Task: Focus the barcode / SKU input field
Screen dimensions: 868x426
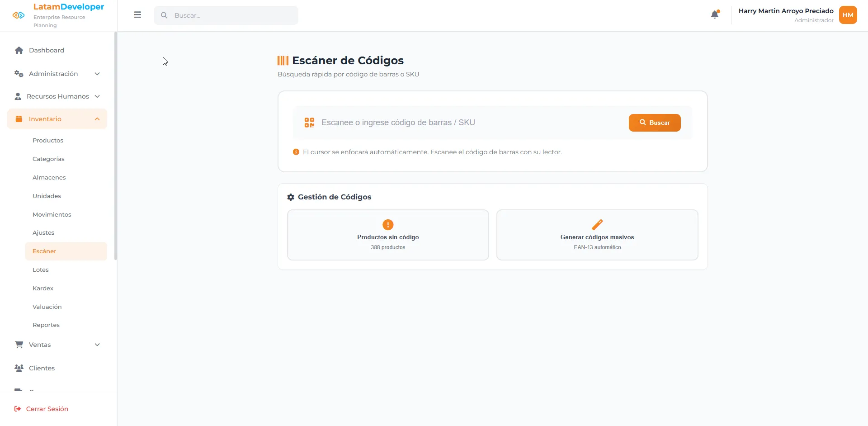Action: (x=470, y=123)
